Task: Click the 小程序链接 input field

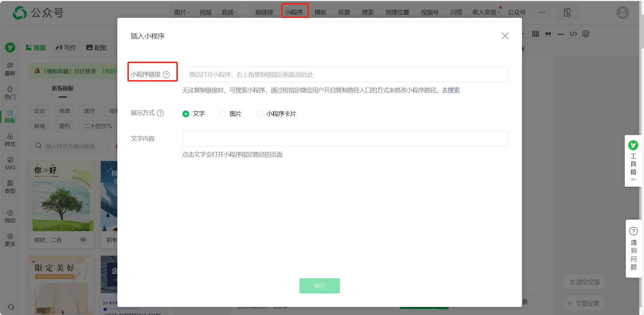Action: (x=345, y=74)
